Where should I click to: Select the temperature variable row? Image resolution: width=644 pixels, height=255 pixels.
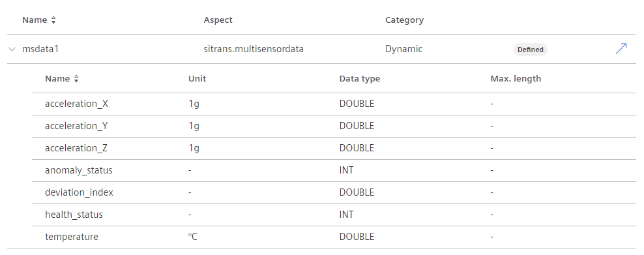[x=334, y=237]
